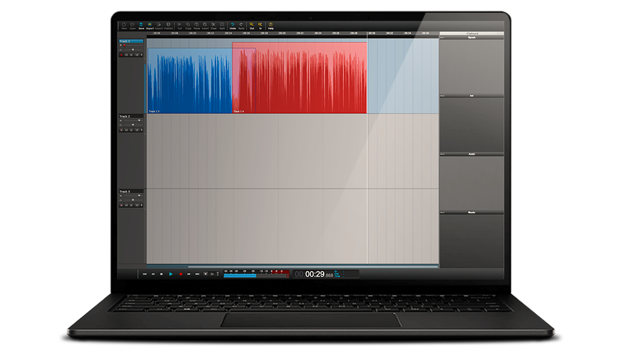Toggle record arm on Track 2
This screenshot has height=364, width=622.
coord(121,130)
